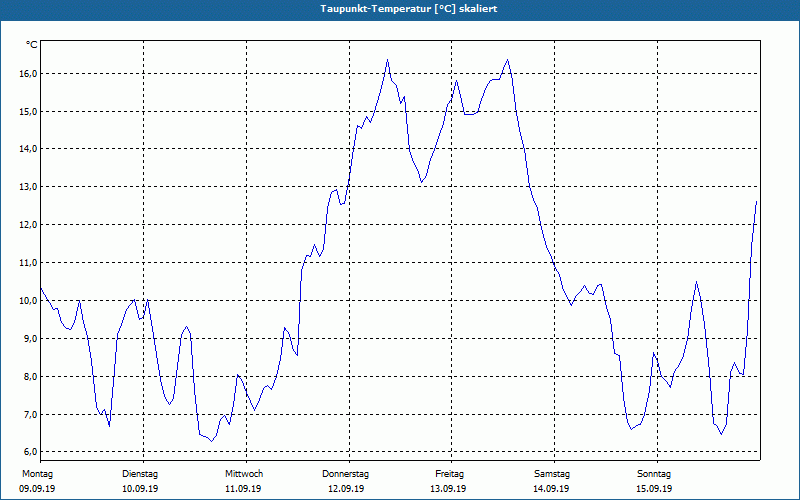Select the 9,0 y-axis value
This screenshot has width=800, height=500.
pos(31,338)
